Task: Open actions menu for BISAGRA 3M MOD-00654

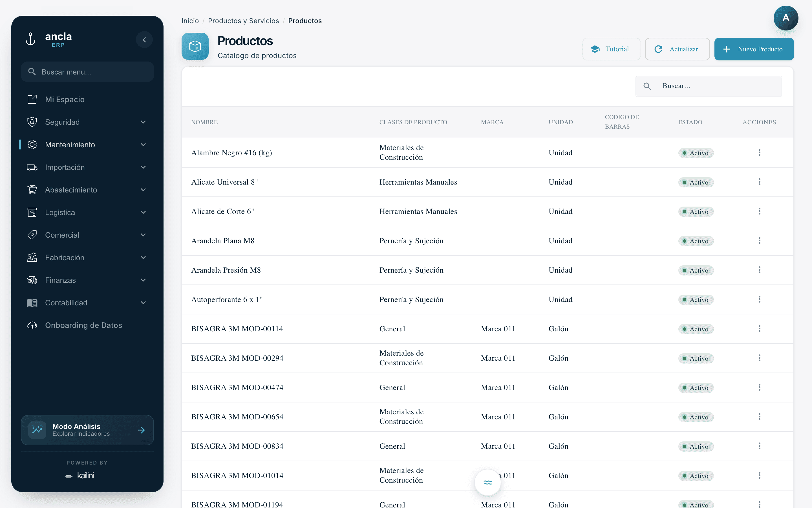Action: click(x=759, y=417)
